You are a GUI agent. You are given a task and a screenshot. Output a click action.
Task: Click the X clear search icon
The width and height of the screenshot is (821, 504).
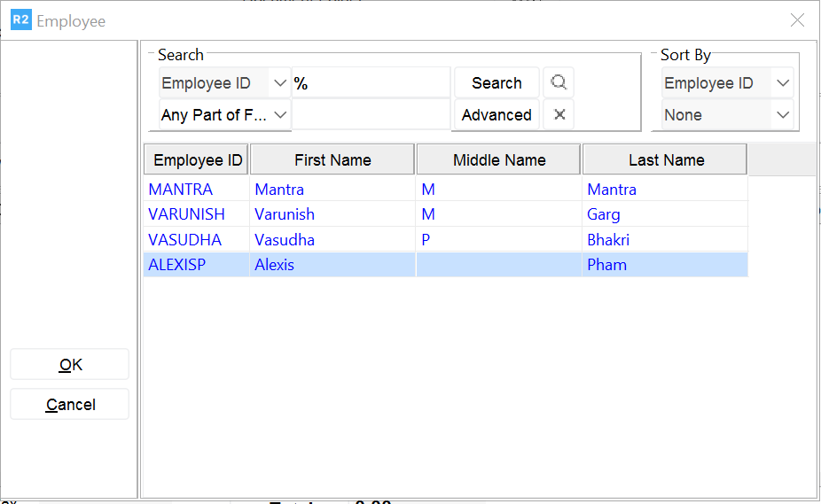click(559, 115)
